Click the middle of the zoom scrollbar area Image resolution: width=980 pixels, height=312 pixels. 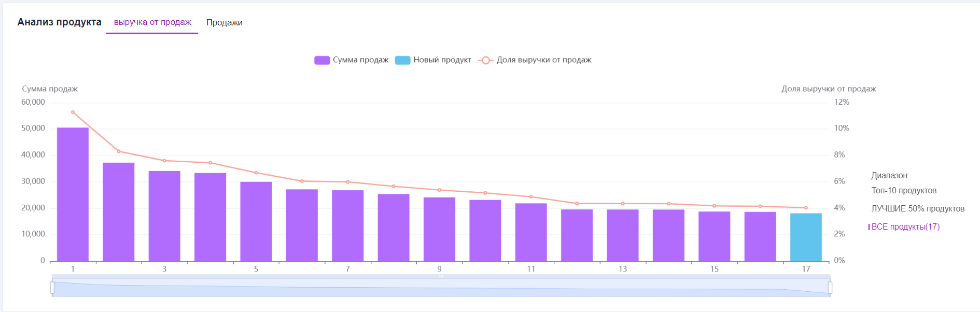click(x=441, y=288)
